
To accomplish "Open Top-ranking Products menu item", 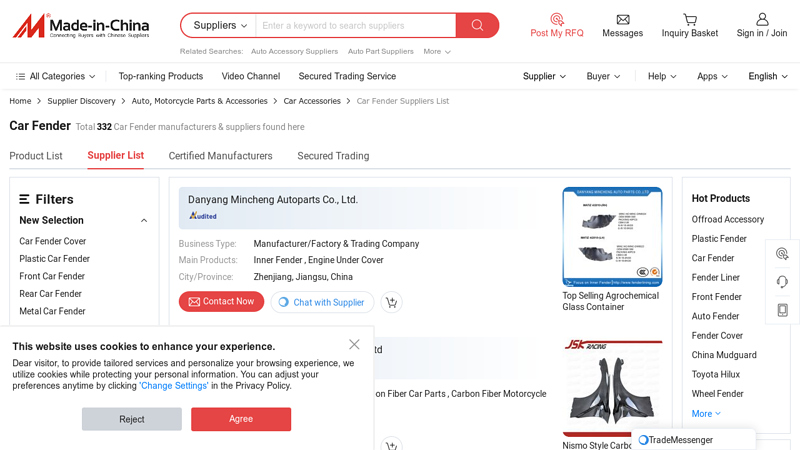I will click(161, 76).
